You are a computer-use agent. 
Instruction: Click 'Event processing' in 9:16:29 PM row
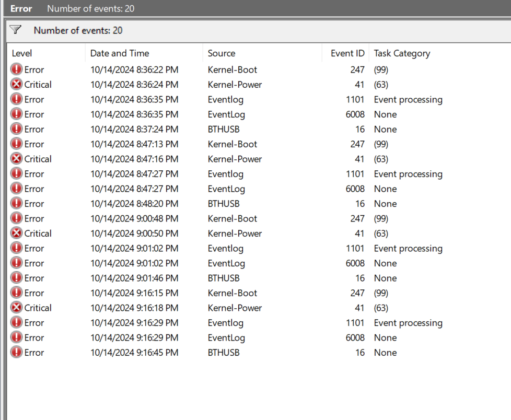click(408, 323)
